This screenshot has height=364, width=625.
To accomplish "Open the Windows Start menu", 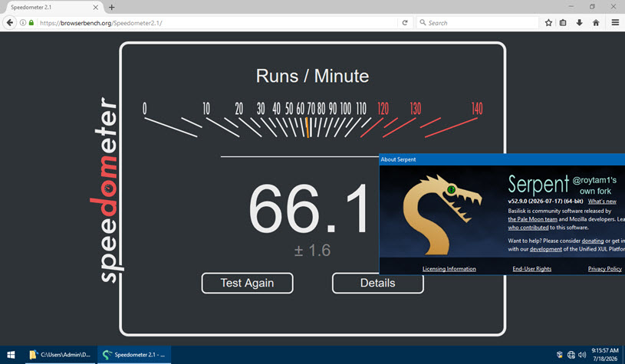I will 11,355.
